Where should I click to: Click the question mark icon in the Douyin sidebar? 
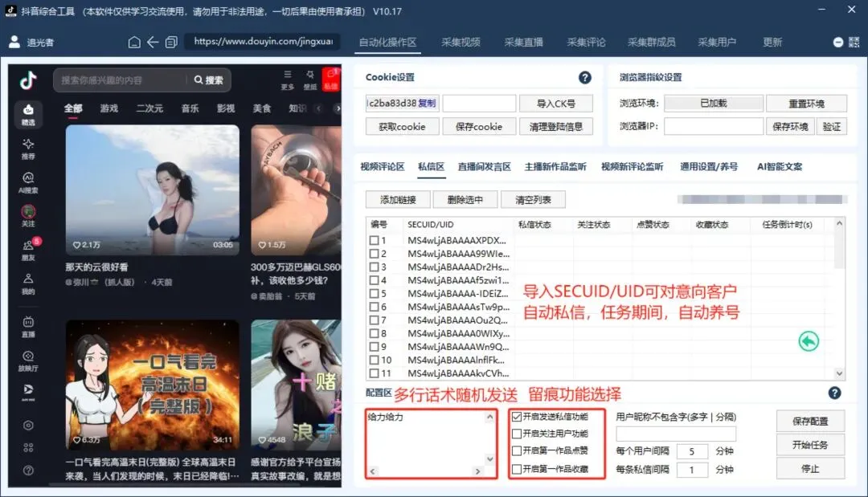tap(28, 471)
